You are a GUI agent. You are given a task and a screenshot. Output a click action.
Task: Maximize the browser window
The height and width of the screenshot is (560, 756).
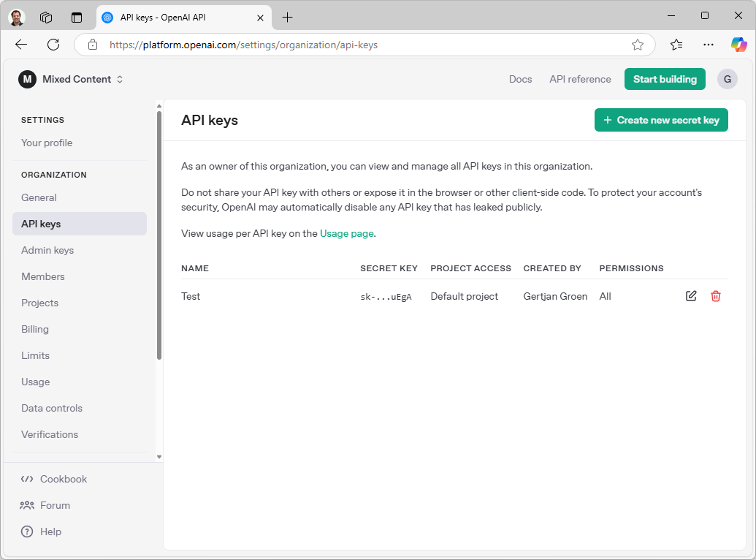[x=704, y=15]
